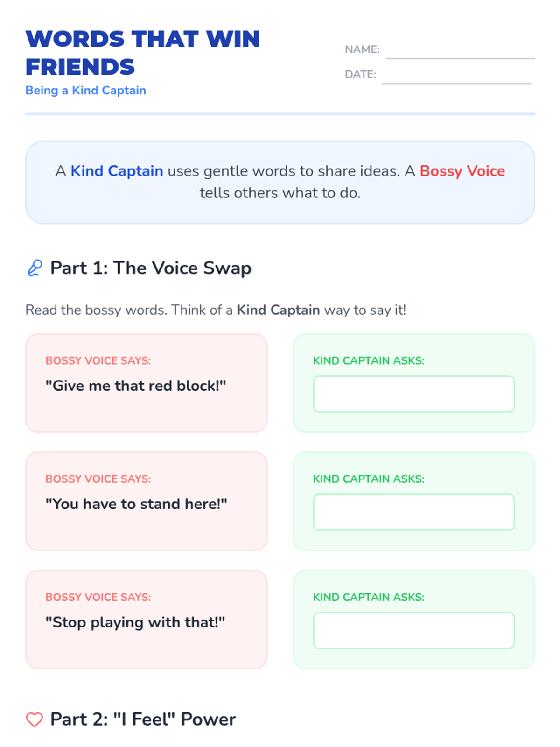This screenshot has height=747, width=560.
Task: Click the blue "Kind Captain" text in info box
Action: click(x=117, y=171)
